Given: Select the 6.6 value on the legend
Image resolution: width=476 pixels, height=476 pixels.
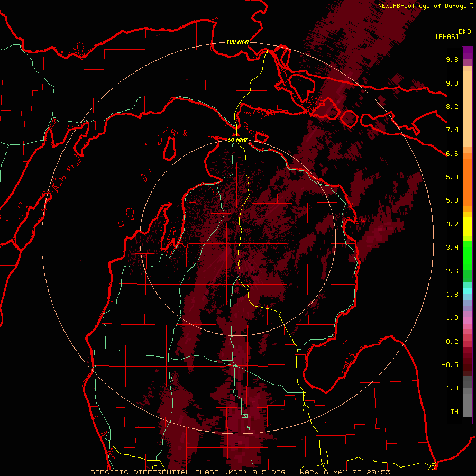Looking at the screenshot, I should pos(452,153).
